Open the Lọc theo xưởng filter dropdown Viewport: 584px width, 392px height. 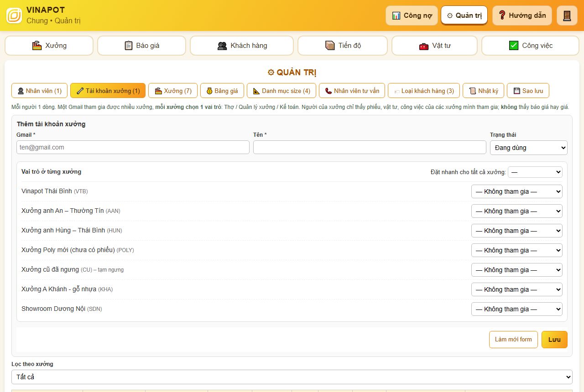pos(292,377)
